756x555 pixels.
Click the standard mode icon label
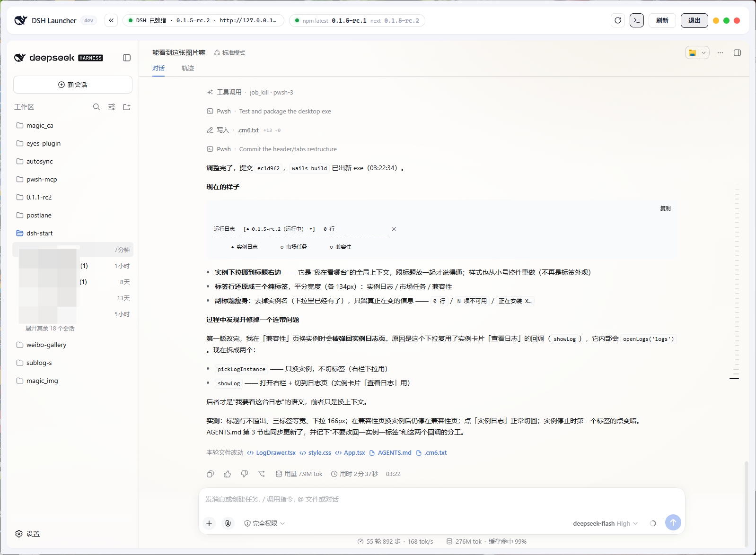pos(230,52)
